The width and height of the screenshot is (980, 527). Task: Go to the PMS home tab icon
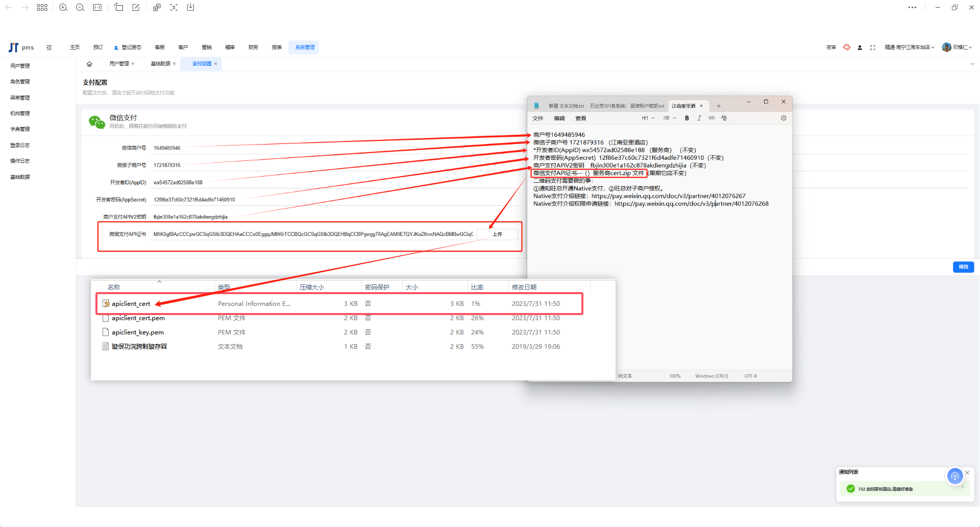click(x=89, y=64)
